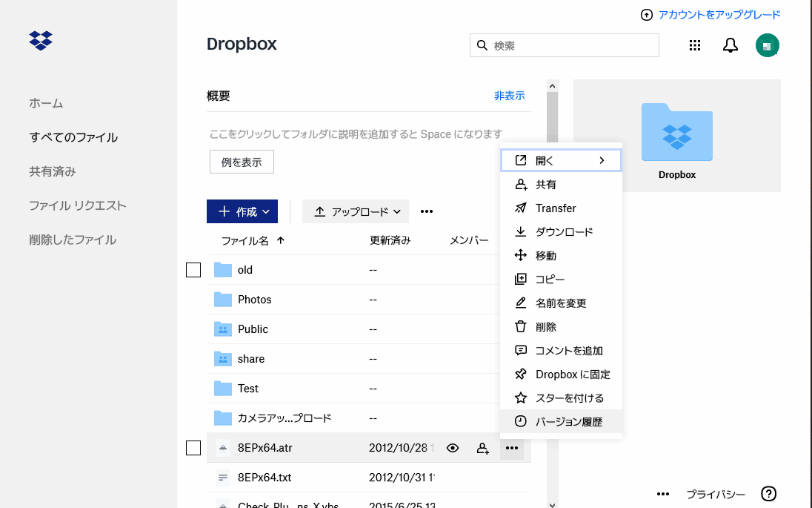Open the app grid menu icon
Screen dimensions: 812x508
695,46
